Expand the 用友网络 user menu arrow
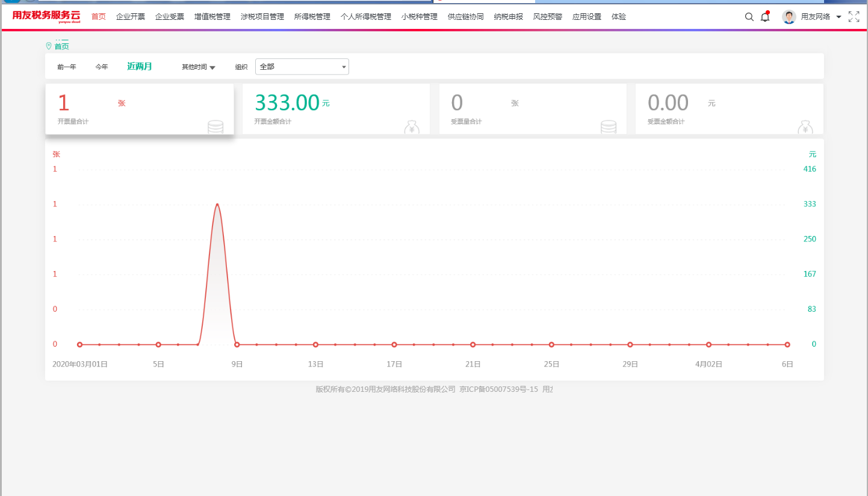This screenshot has width=868, height=496. click(x=839, y=17)
